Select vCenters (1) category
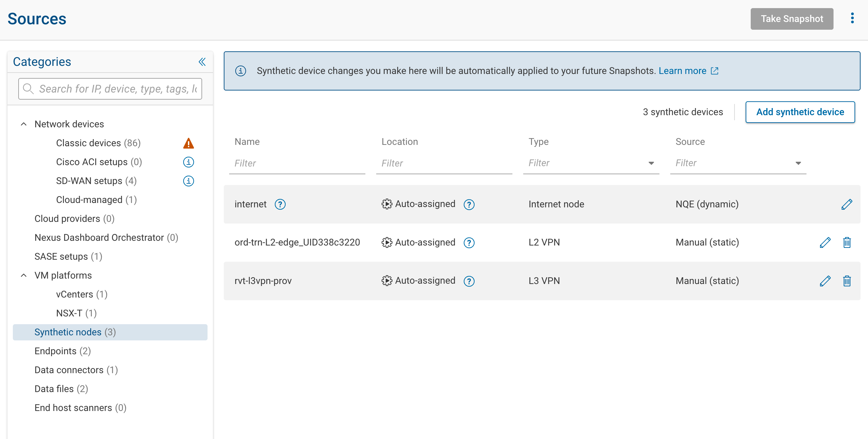868x439 pixels. point(82,294)
